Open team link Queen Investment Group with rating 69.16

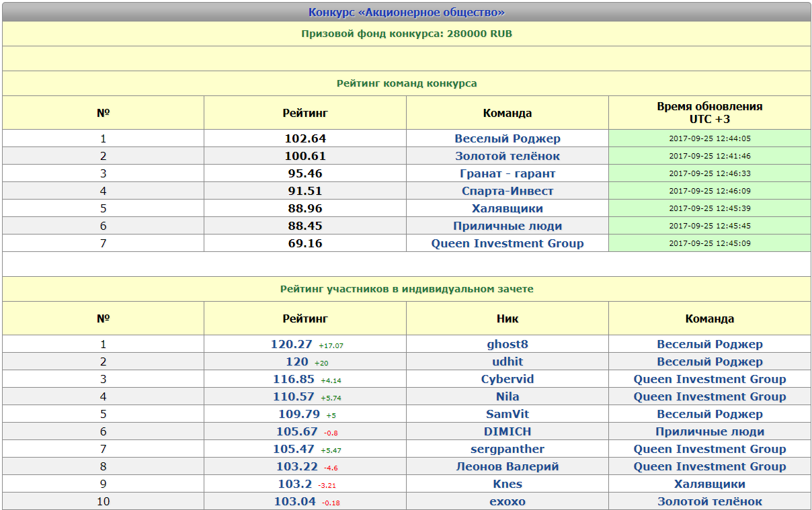click(x=507, y=243)
